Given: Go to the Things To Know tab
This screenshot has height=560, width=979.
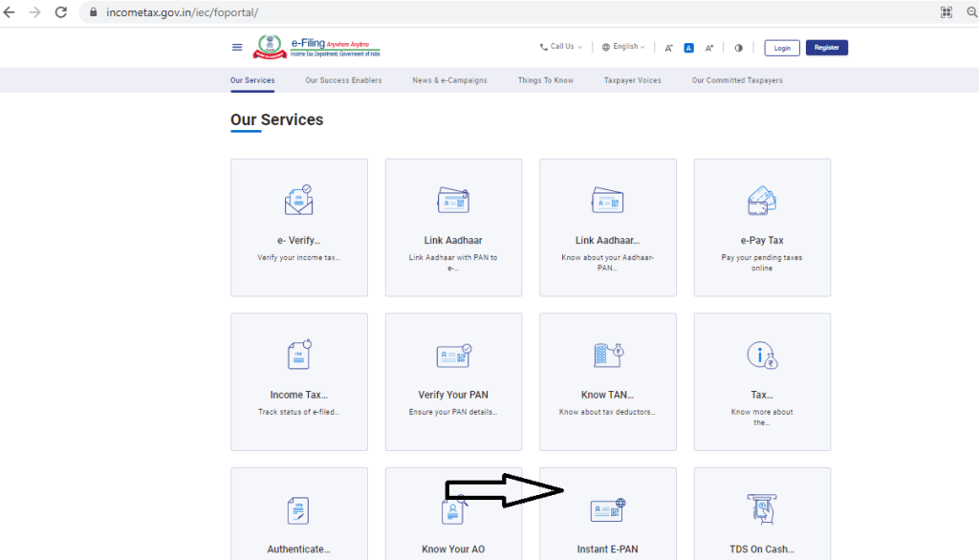Looking at the screenshot, I should point(545,80).
